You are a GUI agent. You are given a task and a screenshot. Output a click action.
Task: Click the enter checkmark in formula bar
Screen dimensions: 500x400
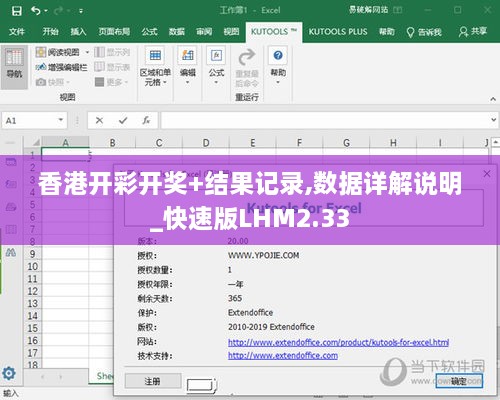click(123, 120)
